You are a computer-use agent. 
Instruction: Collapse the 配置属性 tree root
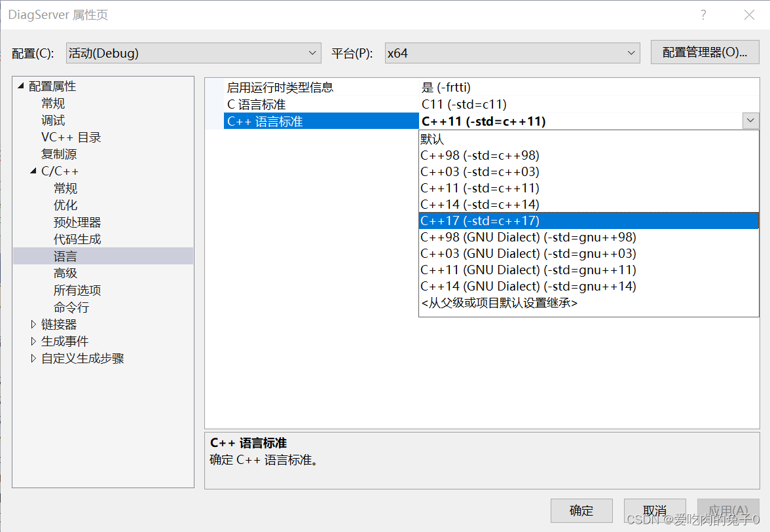(x=20, y=86)
